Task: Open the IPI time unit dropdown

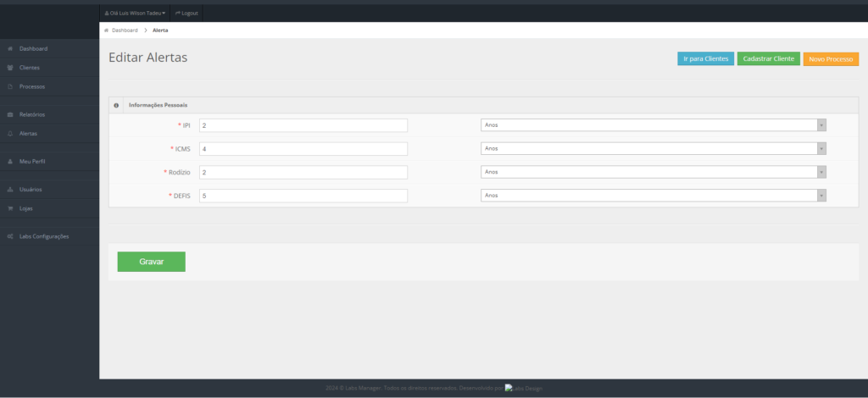Action: [x=821, y=125]
